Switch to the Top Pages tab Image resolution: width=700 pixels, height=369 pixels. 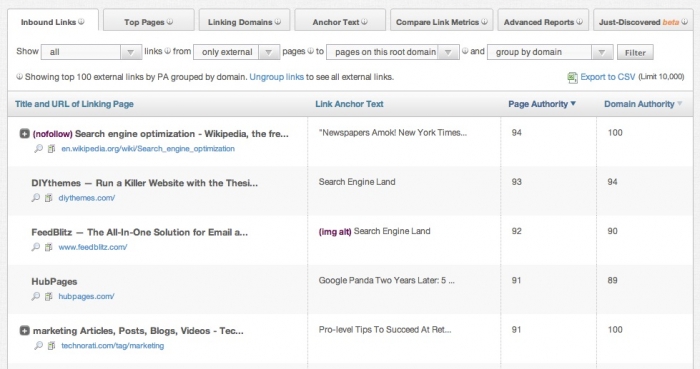(149, 21)
